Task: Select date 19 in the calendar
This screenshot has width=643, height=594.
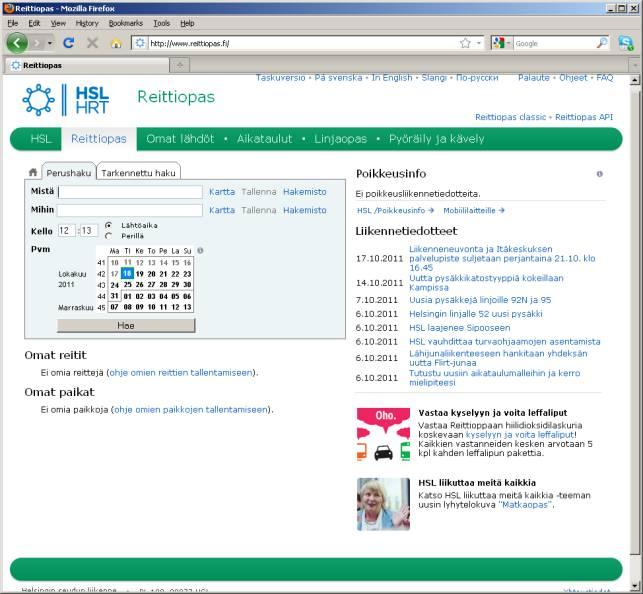Action: (139, 274)
